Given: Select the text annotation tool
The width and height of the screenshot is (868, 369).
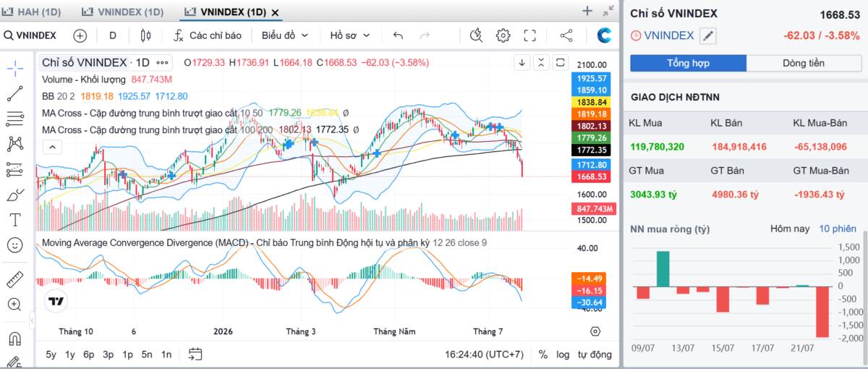Looking at the screenshot, I should pos(15,219).
